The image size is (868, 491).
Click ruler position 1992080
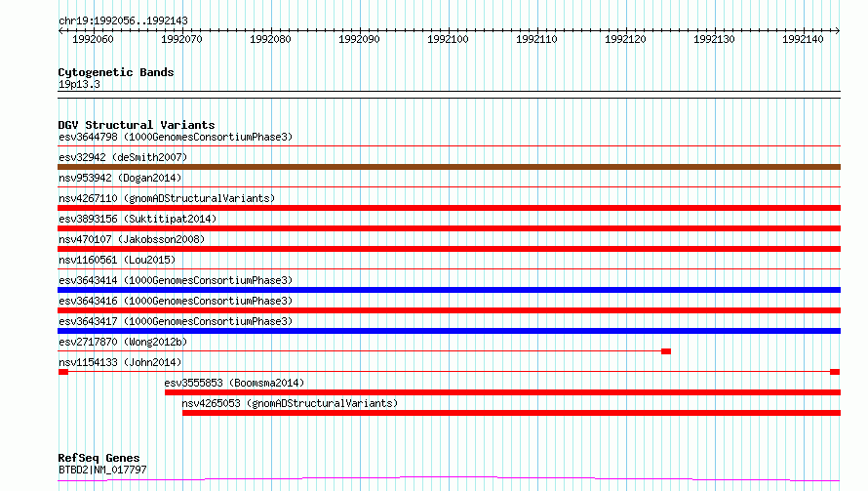coord(270,39)
